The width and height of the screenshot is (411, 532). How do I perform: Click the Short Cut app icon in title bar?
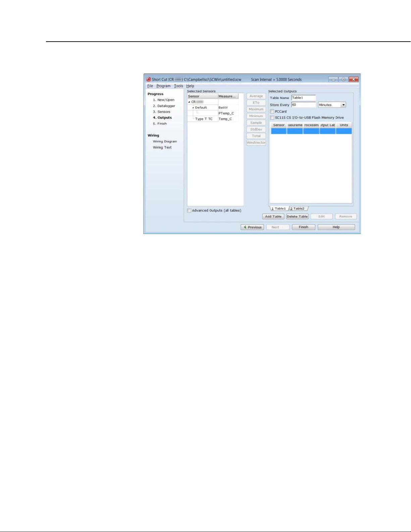point(149,80)
